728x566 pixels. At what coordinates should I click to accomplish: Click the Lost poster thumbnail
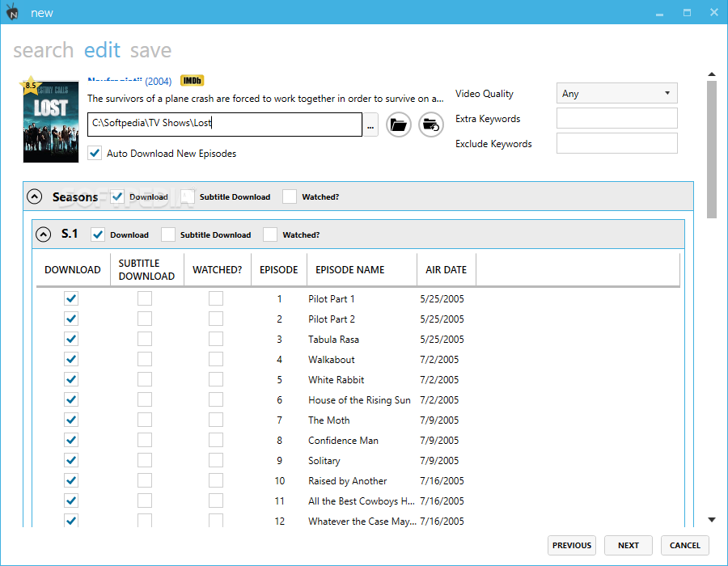51,121
